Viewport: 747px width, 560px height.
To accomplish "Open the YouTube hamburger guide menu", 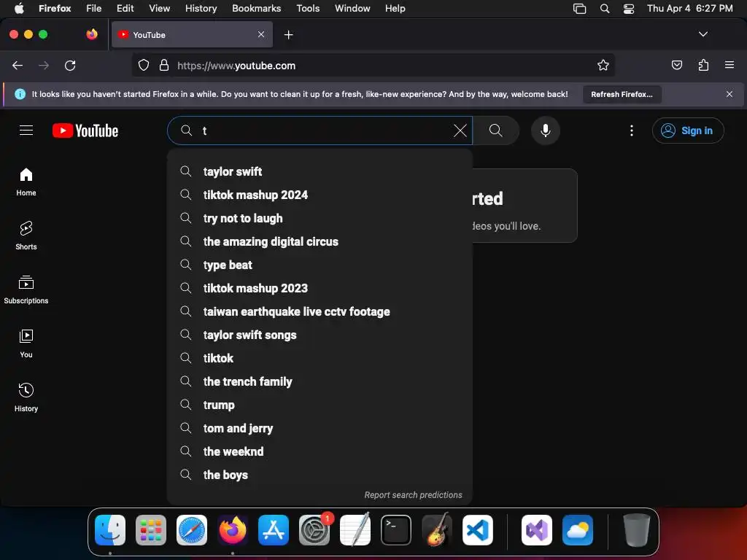I will tap(26, 131).
